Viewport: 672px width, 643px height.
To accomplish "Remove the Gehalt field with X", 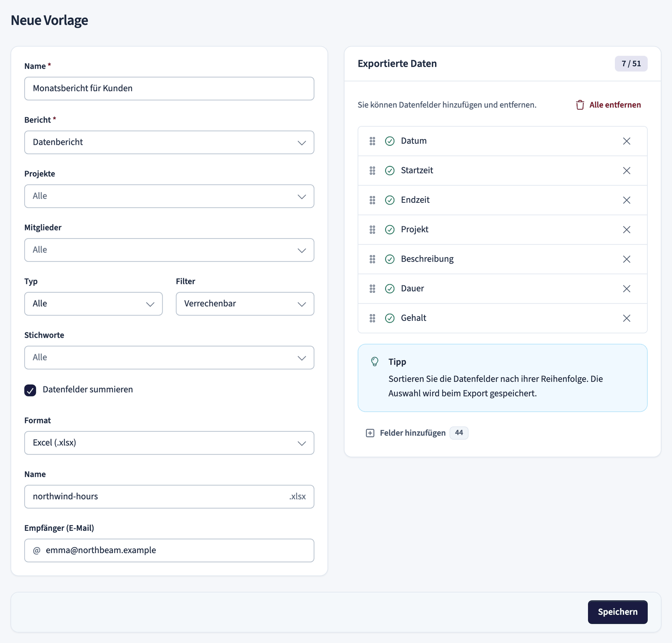I will click(626, 318).
